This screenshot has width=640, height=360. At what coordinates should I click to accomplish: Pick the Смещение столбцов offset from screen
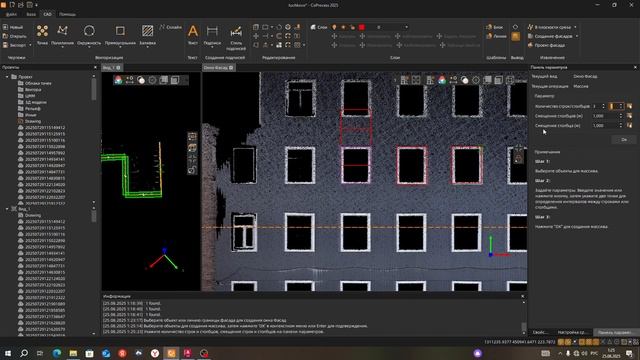629,116
